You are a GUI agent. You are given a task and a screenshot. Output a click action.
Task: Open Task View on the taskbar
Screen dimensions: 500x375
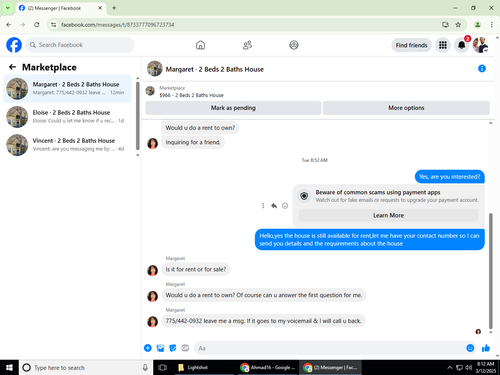(x=162, y=367)
